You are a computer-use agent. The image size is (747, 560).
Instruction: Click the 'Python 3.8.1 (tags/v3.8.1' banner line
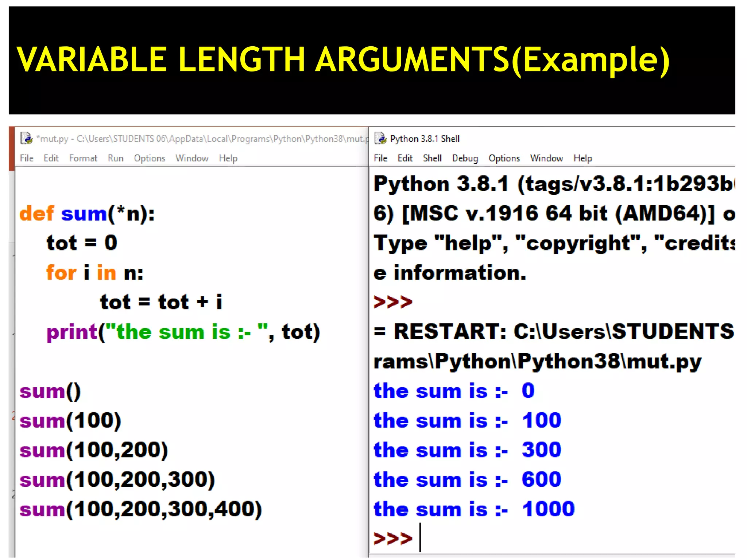coord(554,184)
